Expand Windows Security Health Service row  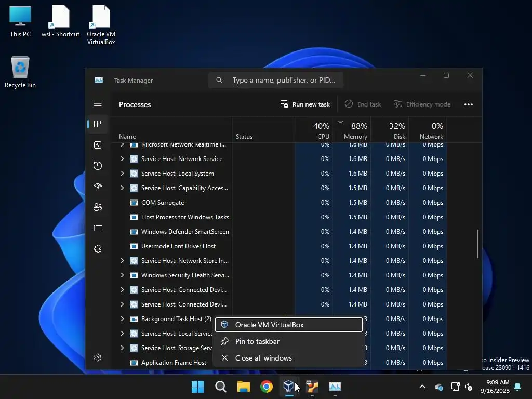122,275
